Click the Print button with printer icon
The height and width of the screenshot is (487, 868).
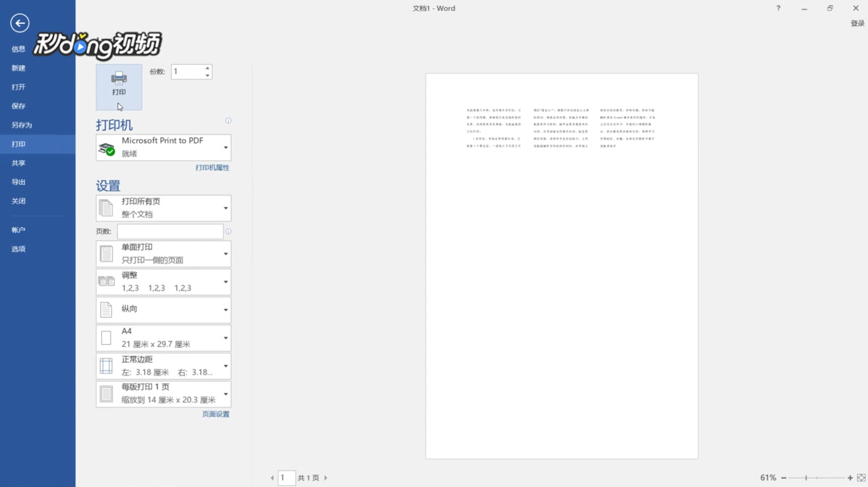119,87
